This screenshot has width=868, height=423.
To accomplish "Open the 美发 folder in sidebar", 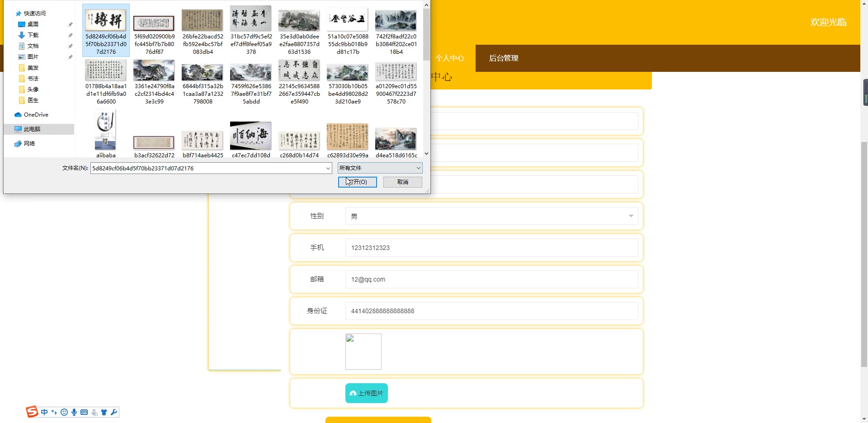I will click(x=28, y=68).
